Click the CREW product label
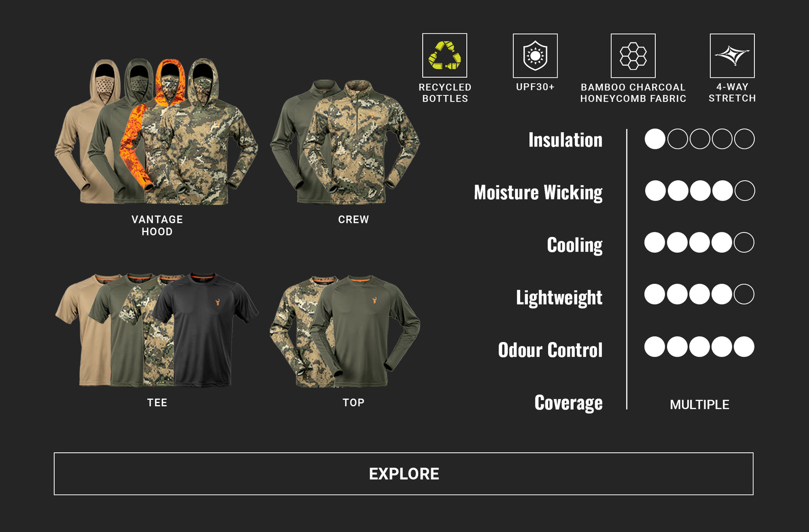This screenshot has width=809, height=532. click(353, 220)
